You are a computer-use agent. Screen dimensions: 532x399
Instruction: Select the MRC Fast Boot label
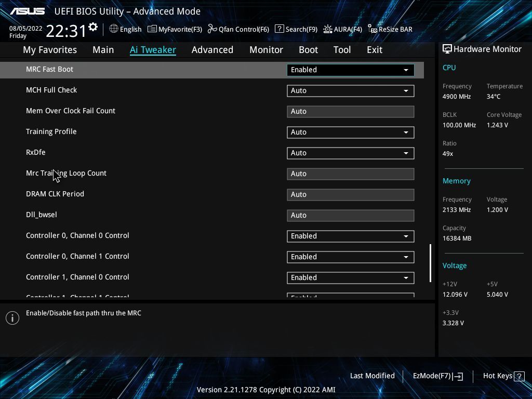click(49, 69)
